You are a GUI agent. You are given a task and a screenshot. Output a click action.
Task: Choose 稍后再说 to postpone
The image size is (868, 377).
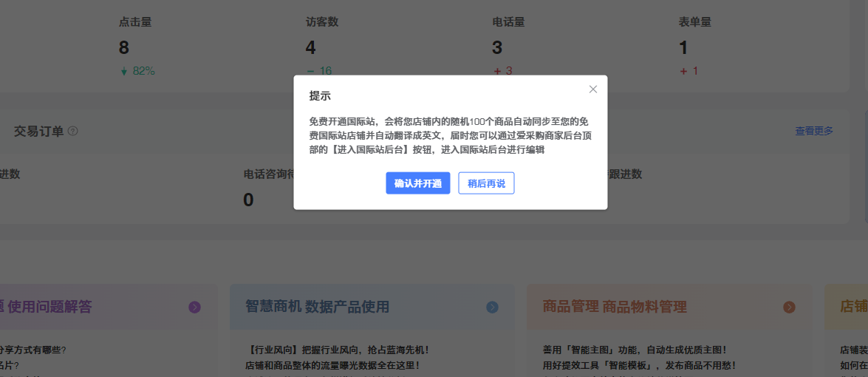pos(486,183)
